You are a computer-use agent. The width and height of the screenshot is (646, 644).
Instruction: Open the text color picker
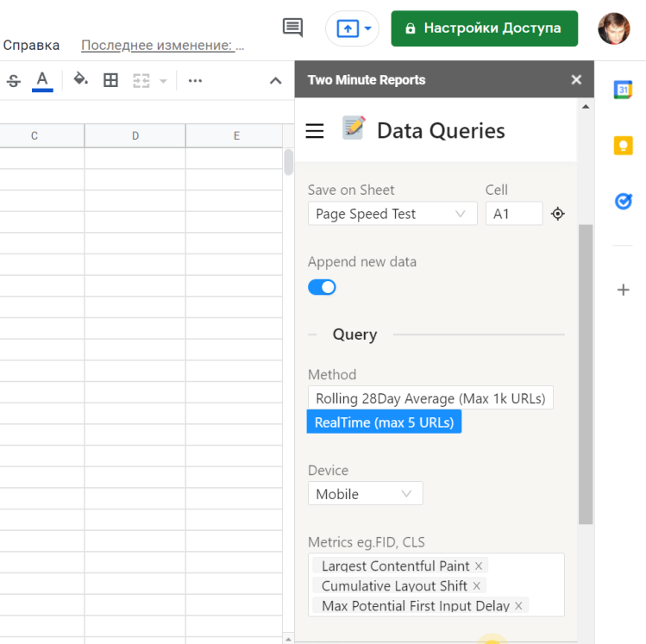tap(41, 80)
